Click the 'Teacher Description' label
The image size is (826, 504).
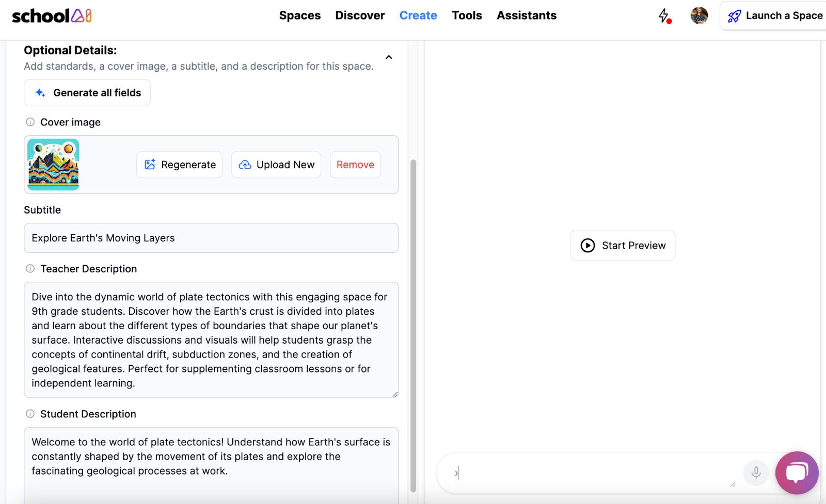pyautogui.click(x=89, y=269)
